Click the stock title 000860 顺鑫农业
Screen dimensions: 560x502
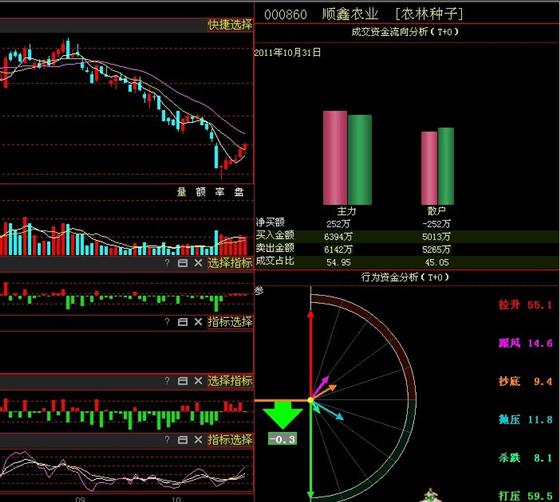(x=321, y=14)
